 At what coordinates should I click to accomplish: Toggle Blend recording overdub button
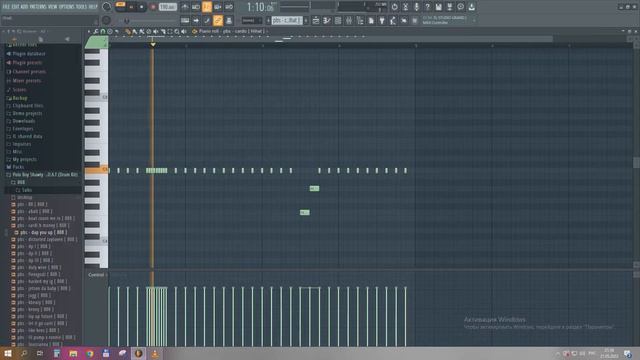click(x=218, y=7)
